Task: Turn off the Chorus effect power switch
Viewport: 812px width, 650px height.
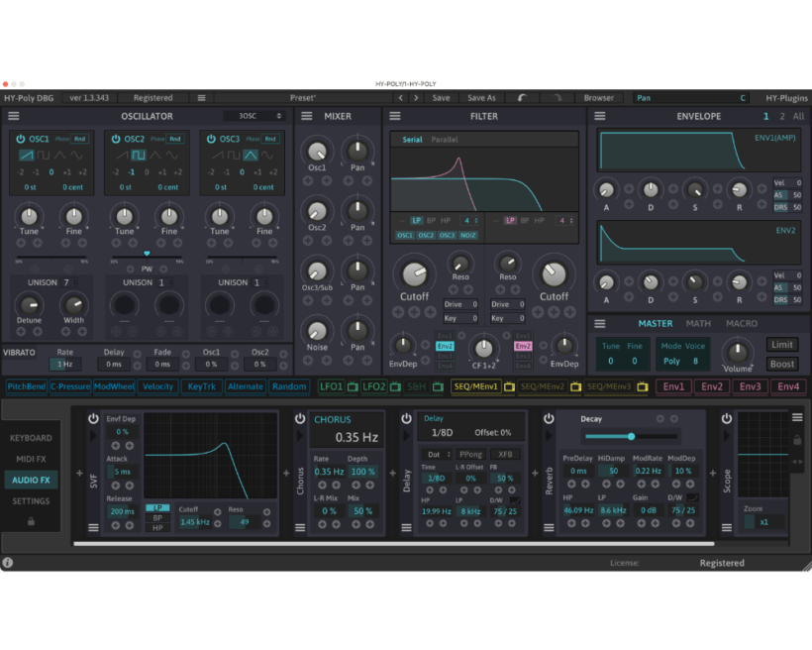Action: click(300, 419)
